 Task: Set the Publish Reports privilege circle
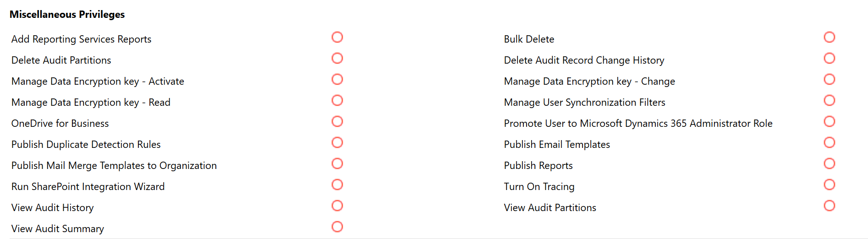point(830,163)
